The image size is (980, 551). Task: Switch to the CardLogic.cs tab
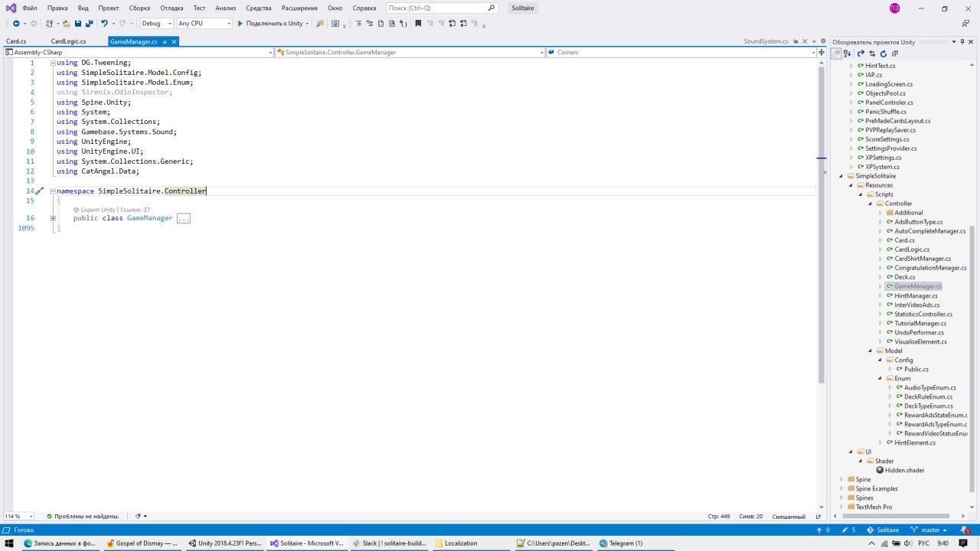click(68, 41)
